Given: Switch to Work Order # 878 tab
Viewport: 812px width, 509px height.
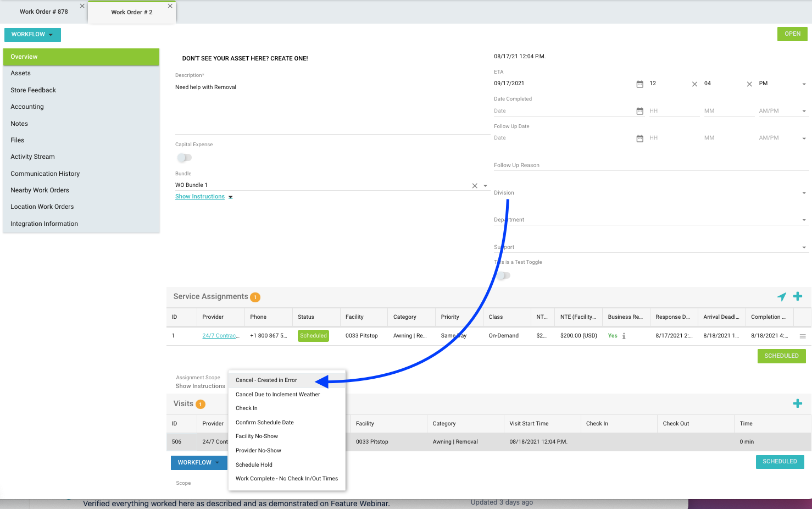Looking at the screenshot, I should (44, 12).
